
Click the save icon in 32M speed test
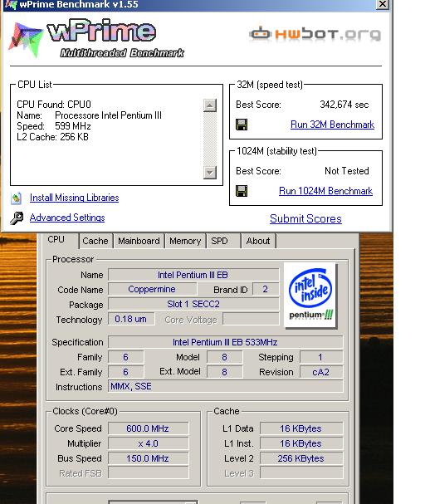point(242,125)
